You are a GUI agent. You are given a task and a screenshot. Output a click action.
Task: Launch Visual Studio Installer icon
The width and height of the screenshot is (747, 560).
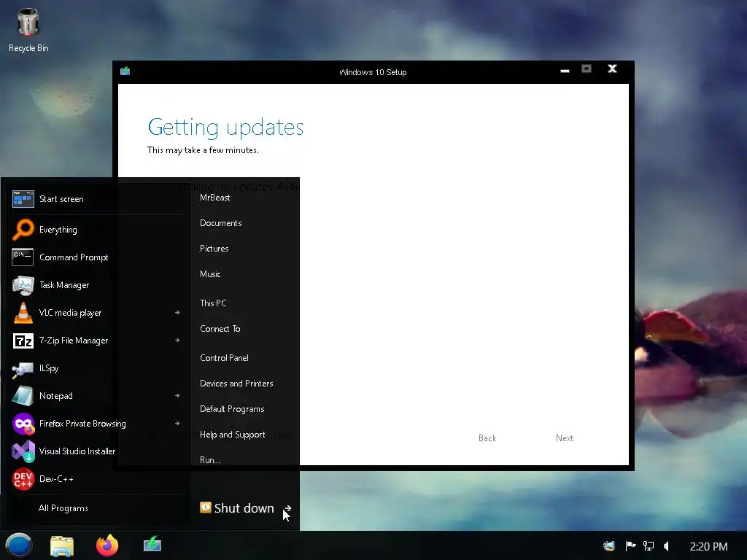(x=23, y=451)
